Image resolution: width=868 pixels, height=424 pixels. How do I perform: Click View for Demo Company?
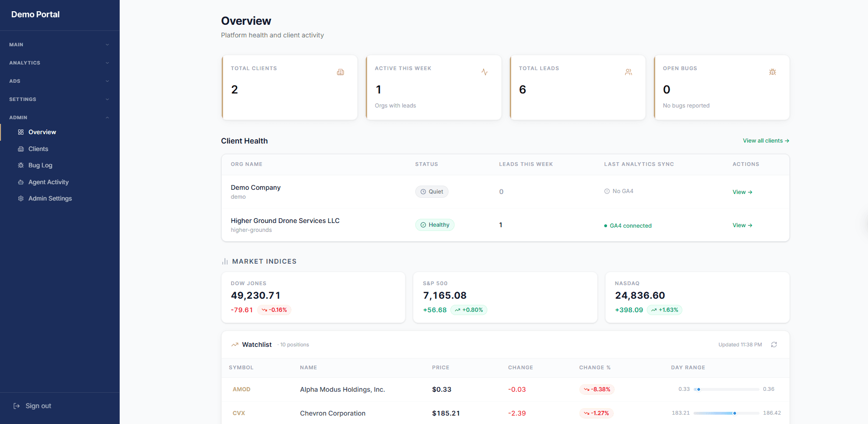[742, 192]
